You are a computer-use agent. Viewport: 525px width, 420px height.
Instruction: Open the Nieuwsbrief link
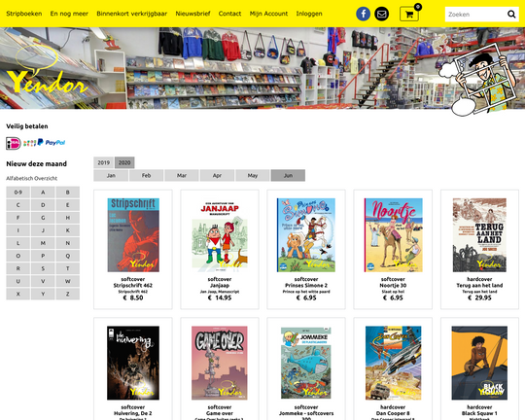point(192,14)
